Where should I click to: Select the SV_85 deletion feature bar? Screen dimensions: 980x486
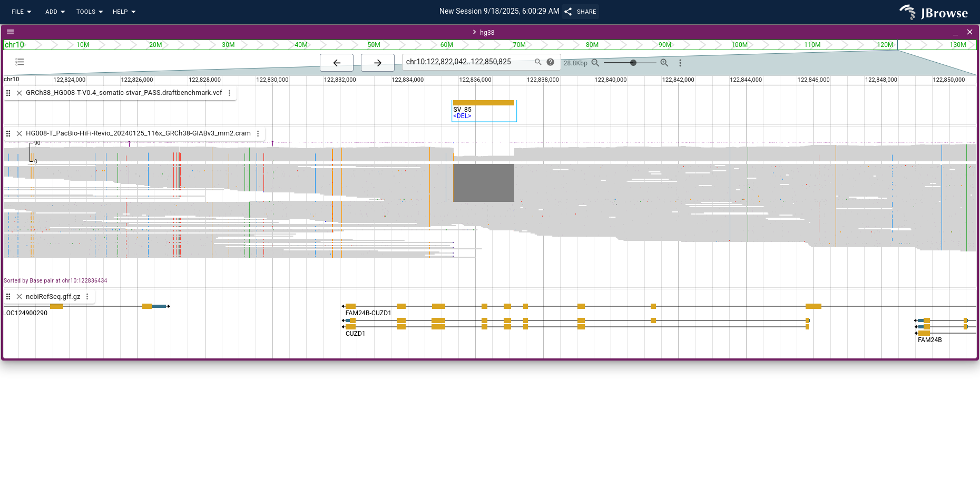[x=484, y=103]
